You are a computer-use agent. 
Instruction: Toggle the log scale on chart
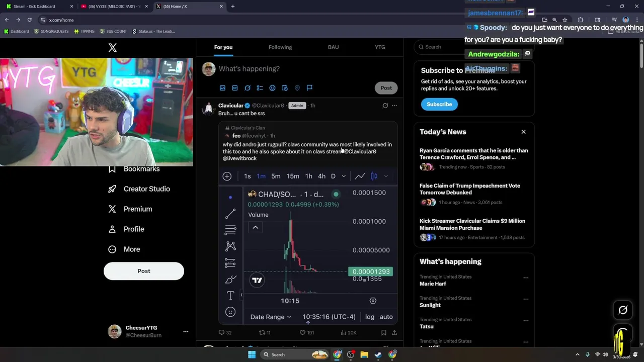[x=370, y=317]
